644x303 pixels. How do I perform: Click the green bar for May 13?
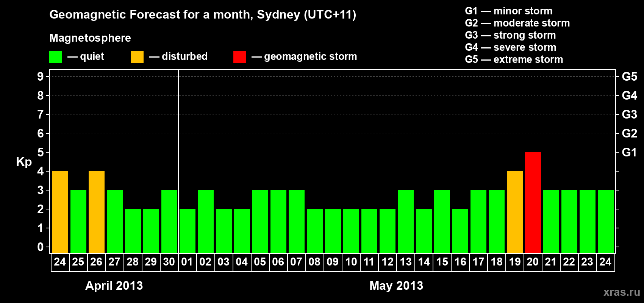pyautogui.click(x=406, y=222)
